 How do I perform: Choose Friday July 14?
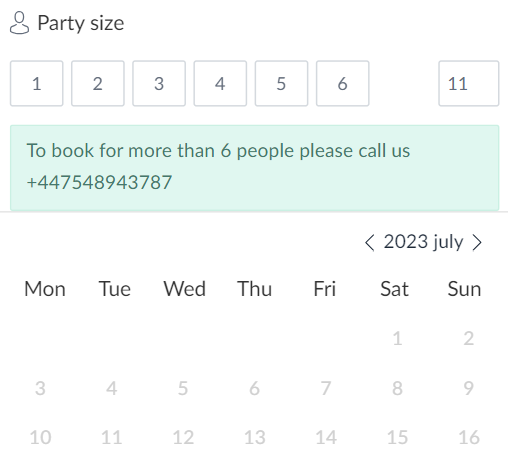click(326, 437)
